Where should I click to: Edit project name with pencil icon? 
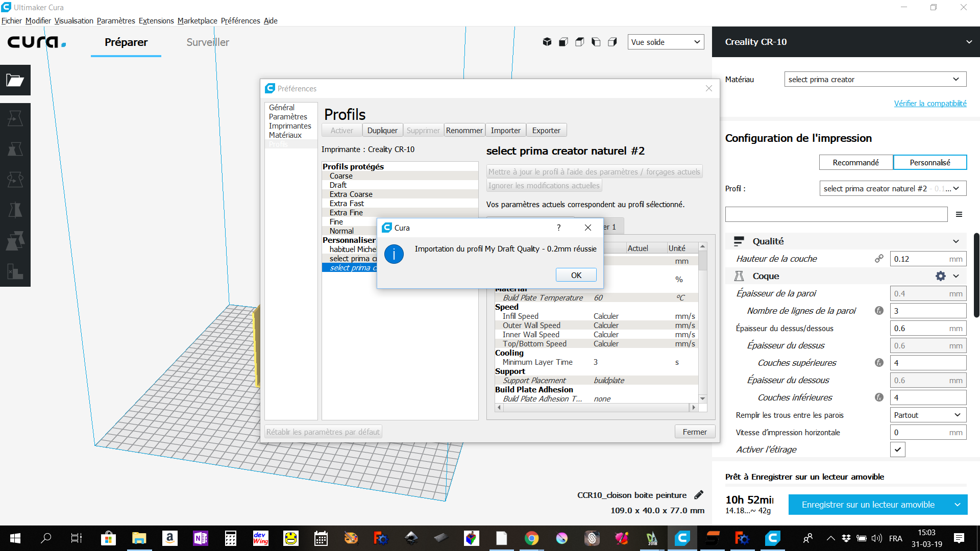(699, 495)
